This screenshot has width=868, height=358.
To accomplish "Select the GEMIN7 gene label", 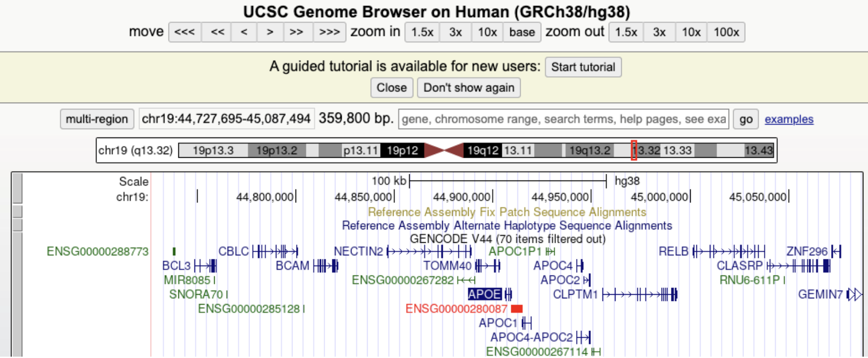I will [x=820, y=295].
